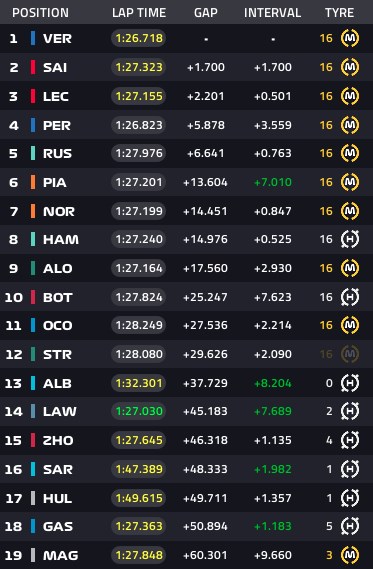Click Bottas's hard tyre icon
The height and width of the screenshot is (569, 373).
click(x=350, y=297)
